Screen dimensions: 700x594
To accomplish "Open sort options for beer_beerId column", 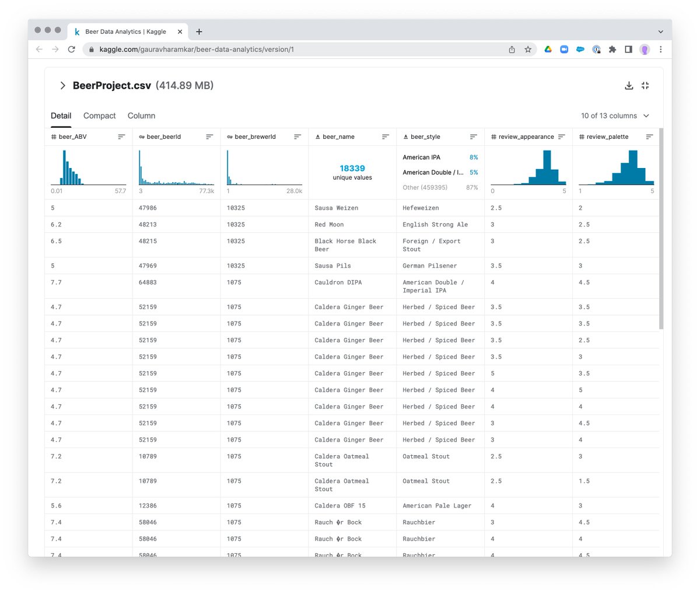I will click(209, 137).
